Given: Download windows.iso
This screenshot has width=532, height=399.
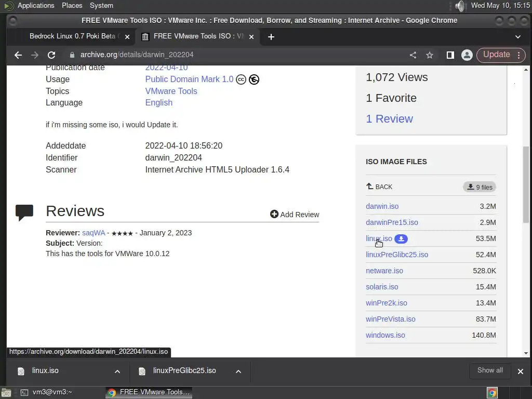Looking at the screenshot, I should 385,335.
